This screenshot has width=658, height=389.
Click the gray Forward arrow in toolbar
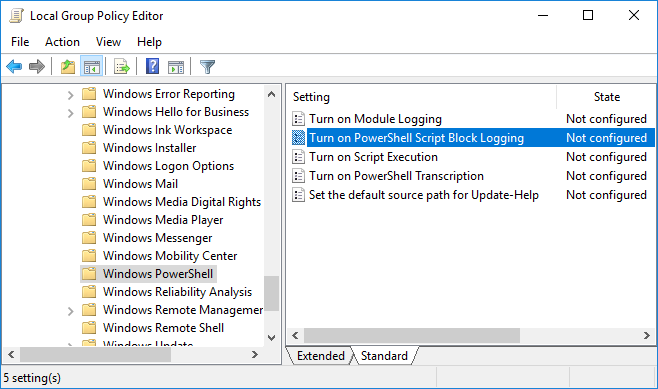37,66
